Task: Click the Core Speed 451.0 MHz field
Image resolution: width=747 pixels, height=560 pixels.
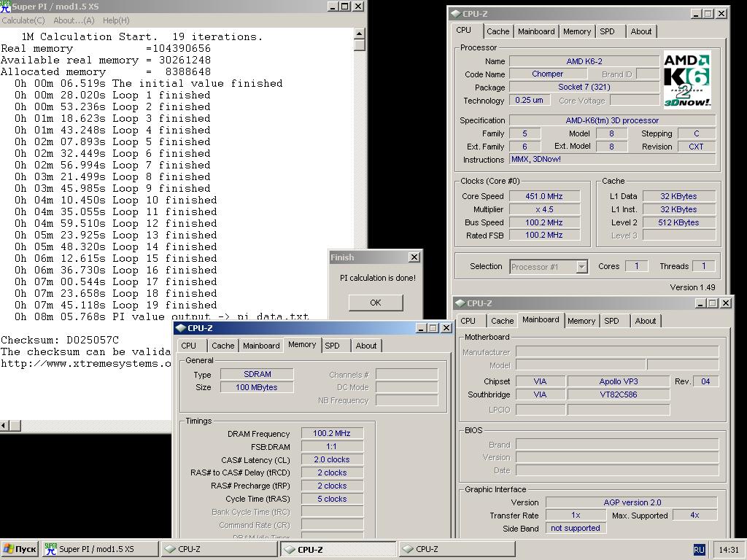Action: (544, 196)
